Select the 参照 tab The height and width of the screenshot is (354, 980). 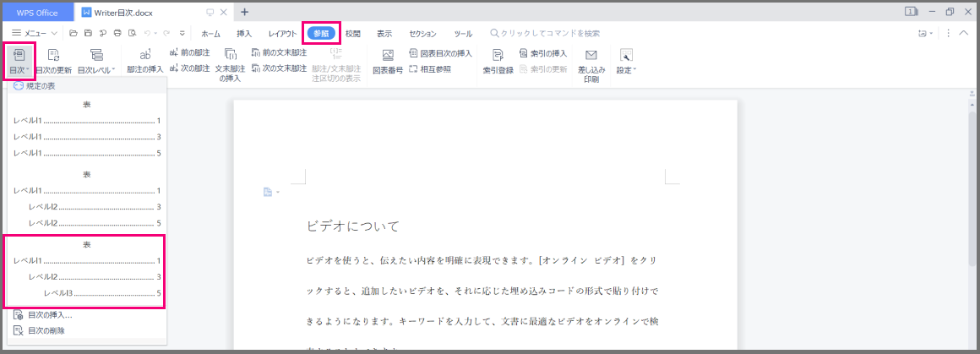pos(321,34)
